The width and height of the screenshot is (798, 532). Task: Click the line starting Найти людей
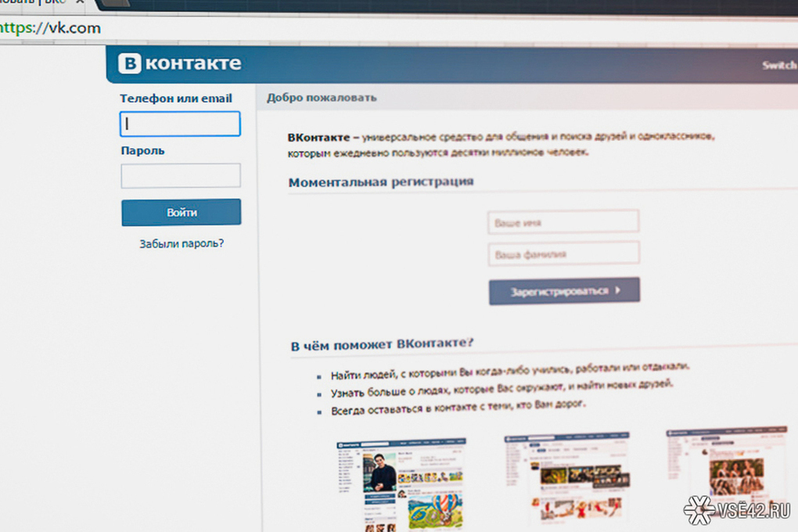point(510,371)
